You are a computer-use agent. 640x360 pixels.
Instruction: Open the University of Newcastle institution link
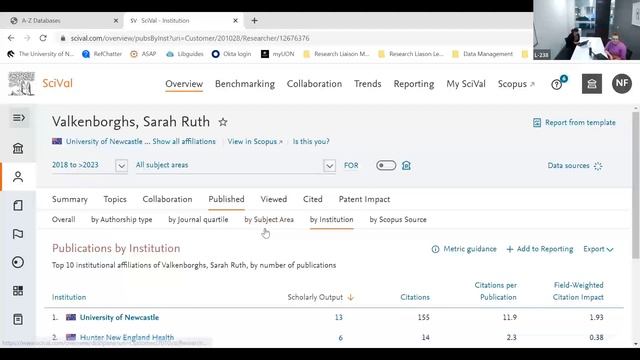tap(120, 317)
